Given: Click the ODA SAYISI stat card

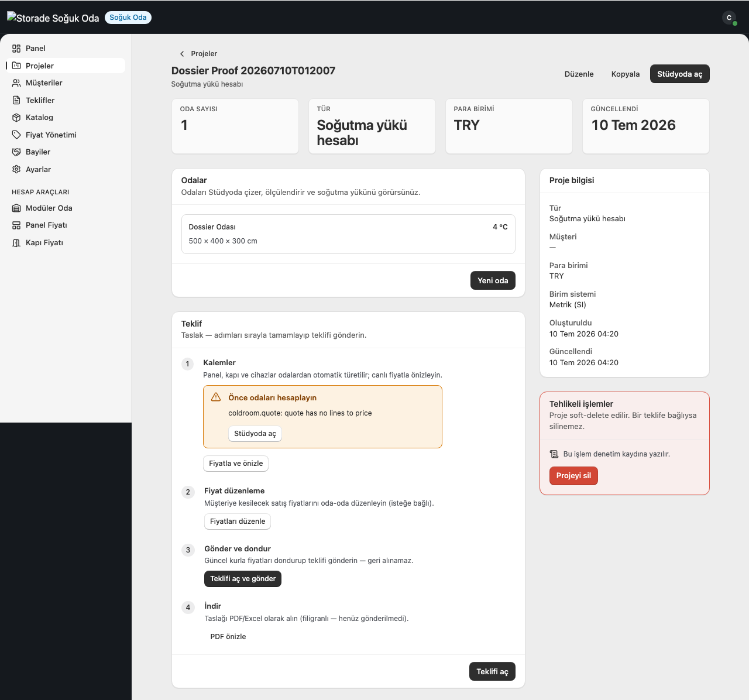Looking at the screenshot, I should [x=235, y=126].
